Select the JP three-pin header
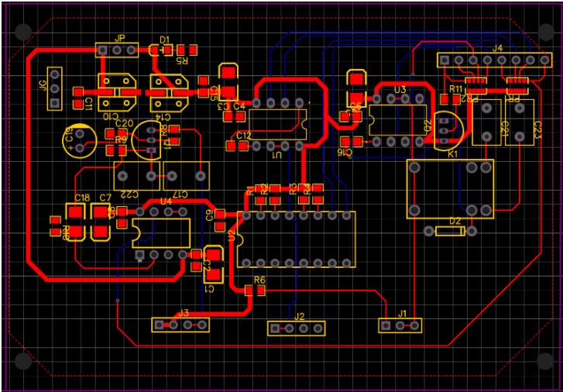Screen dimensions: 563x392 117,50
